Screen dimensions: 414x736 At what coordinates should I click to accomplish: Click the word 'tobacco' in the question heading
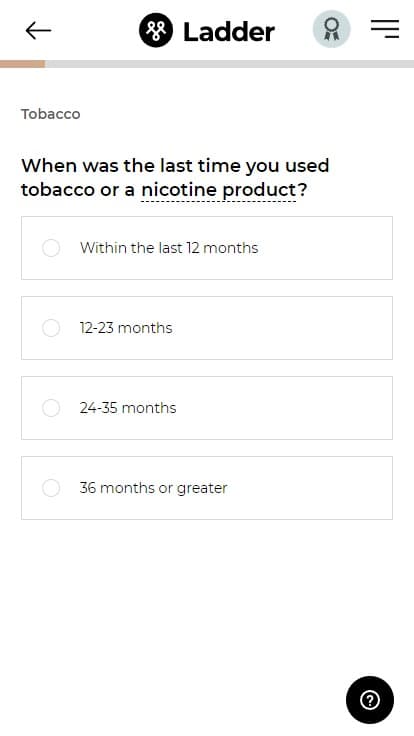tap(58, 190)
